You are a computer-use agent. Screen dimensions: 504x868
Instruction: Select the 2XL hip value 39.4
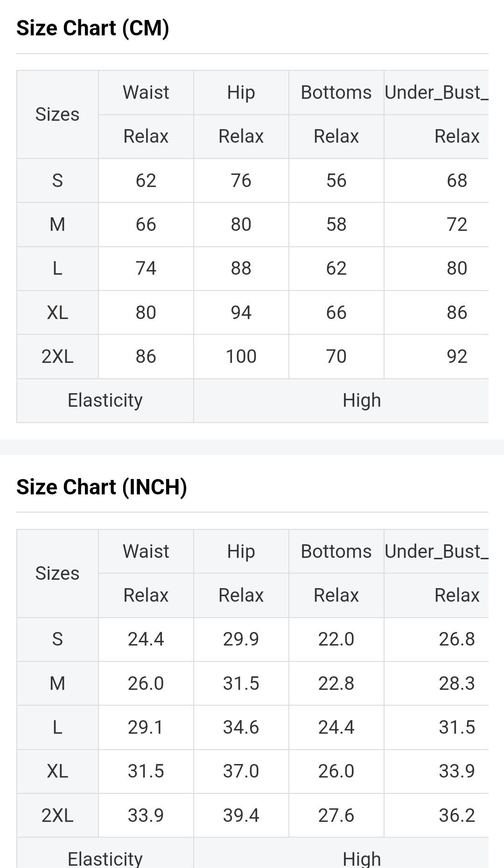click(241, 815)
